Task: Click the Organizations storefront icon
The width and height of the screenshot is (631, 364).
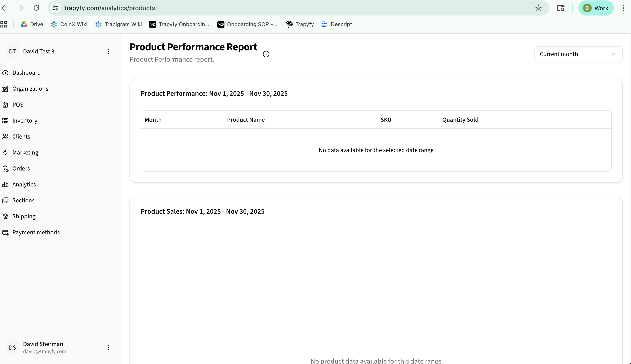Action: [5, 89]
